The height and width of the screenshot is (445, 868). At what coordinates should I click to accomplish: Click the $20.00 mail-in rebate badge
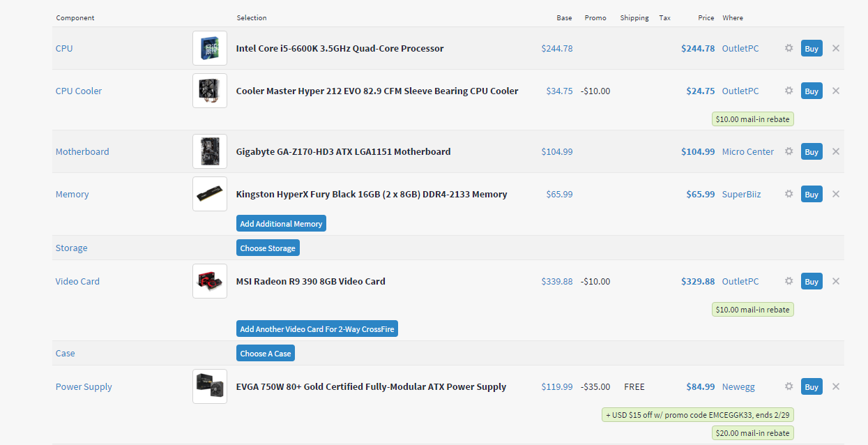(753, 433)
